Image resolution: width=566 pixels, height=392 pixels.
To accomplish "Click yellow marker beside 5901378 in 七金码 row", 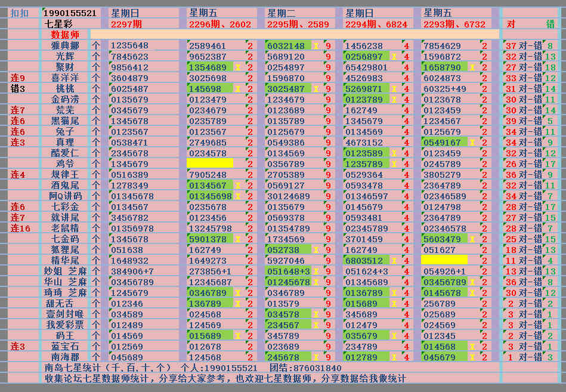I will pos(237,239).
